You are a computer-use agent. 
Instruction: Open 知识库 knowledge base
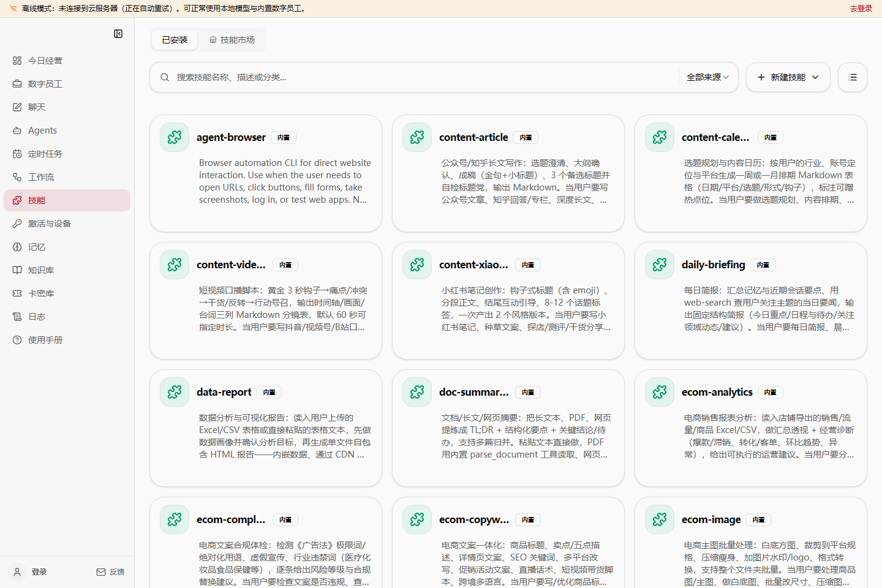[67, 270]
